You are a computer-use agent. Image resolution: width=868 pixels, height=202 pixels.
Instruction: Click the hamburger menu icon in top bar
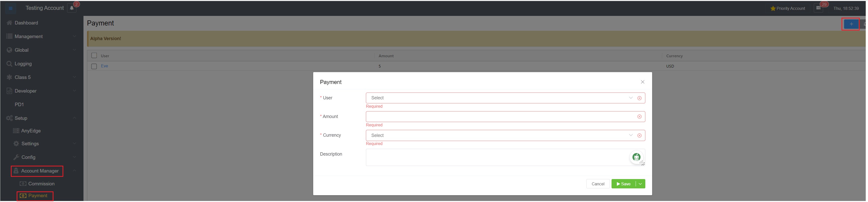(x=10, y=8)
